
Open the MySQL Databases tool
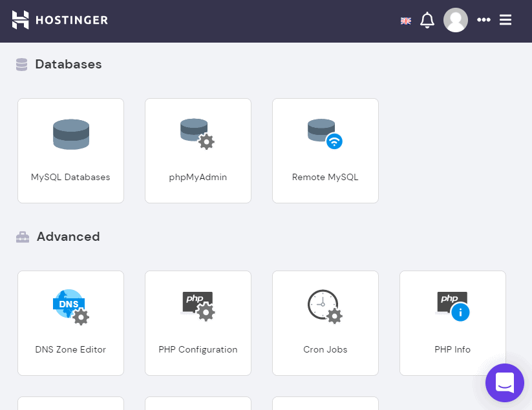tap(70, 150)
